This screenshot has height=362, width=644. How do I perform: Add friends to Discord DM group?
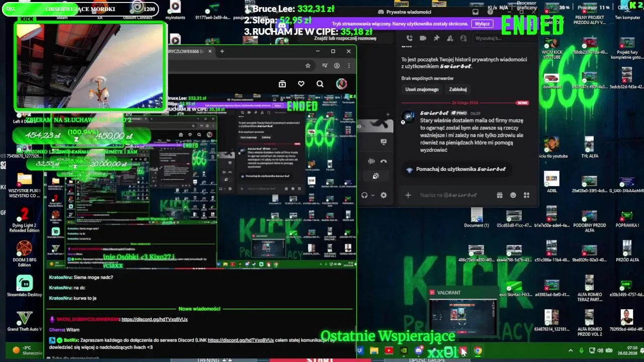450,38
